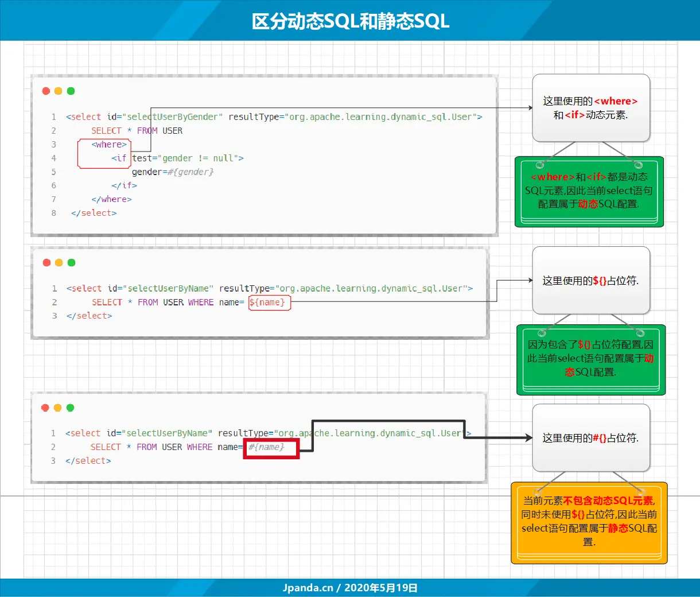Screen dimensions: 700x597
Task: Click the red close dot on the first code window
Action: point(46,91)
